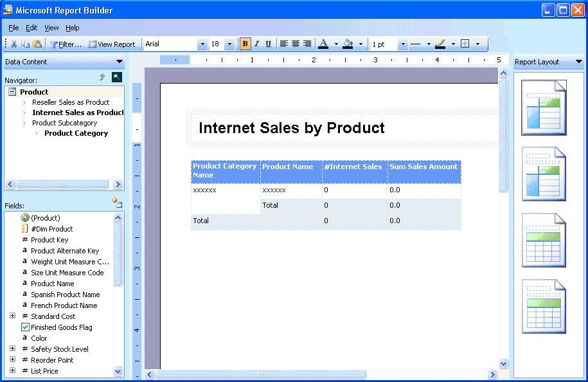
Task: Click the Cut scissors icon
Action: [x=14, y=44]
